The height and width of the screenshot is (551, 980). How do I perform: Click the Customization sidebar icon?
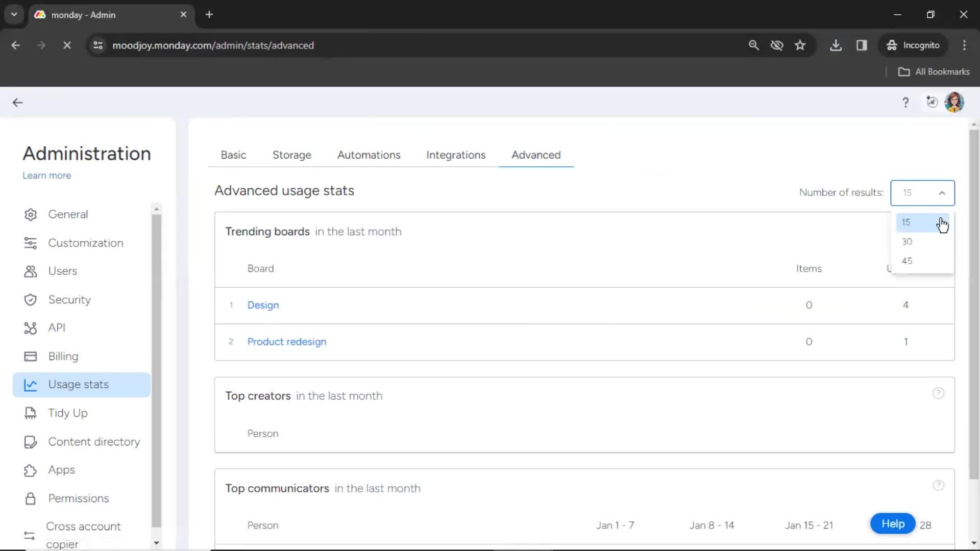tap(31, 243)
